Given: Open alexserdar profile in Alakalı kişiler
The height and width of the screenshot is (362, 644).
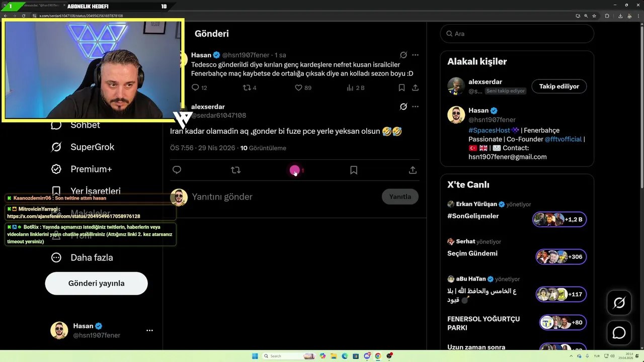Looking at the screenshot, I should pos(485,81).
